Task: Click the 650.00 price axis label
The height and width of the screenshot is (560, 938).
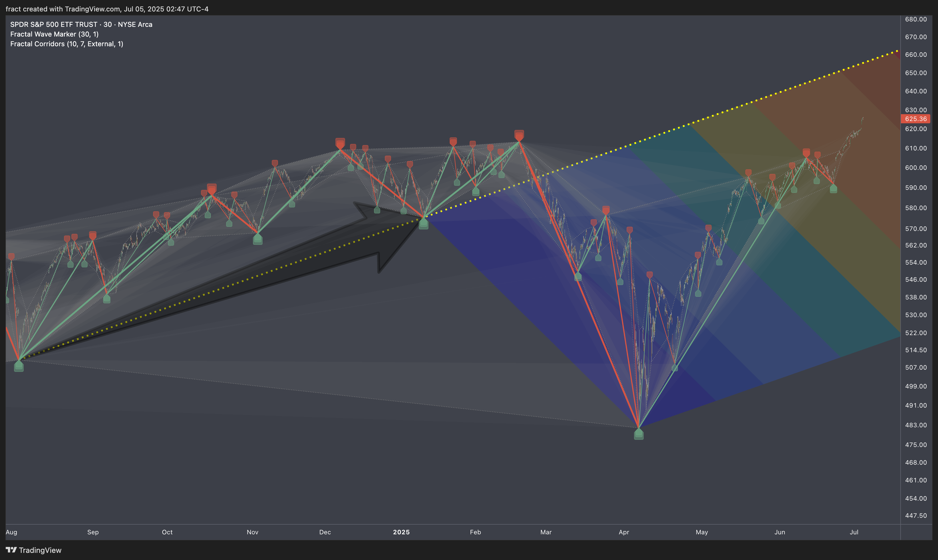Action: pyautogui.click(x=916, y=73)
